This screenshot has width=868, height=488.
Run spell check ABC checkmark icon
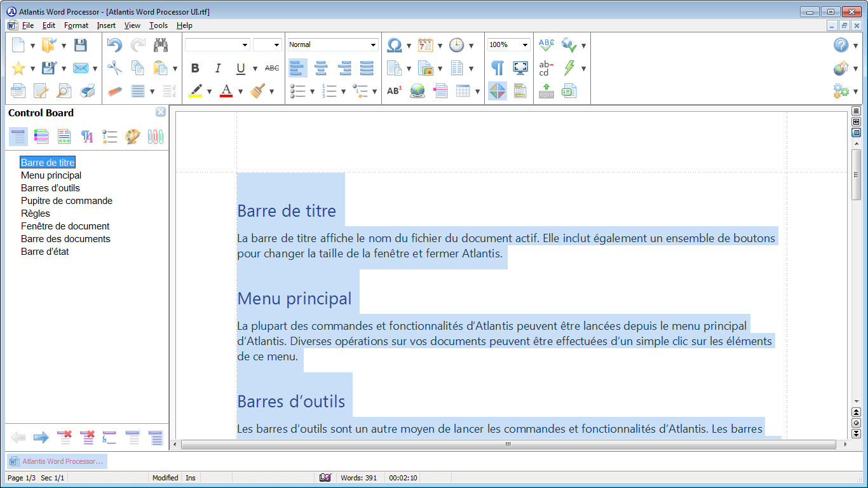click(x=546, y=45)
